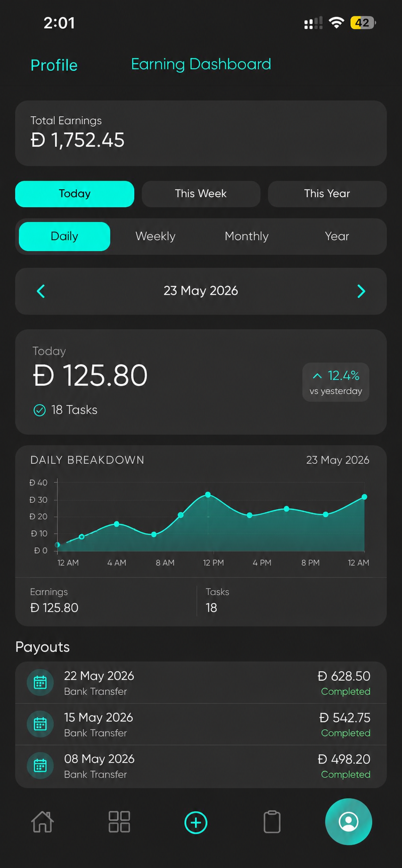Tap the 542.75 payout amount
402x868 pixels.
point(345,718)
